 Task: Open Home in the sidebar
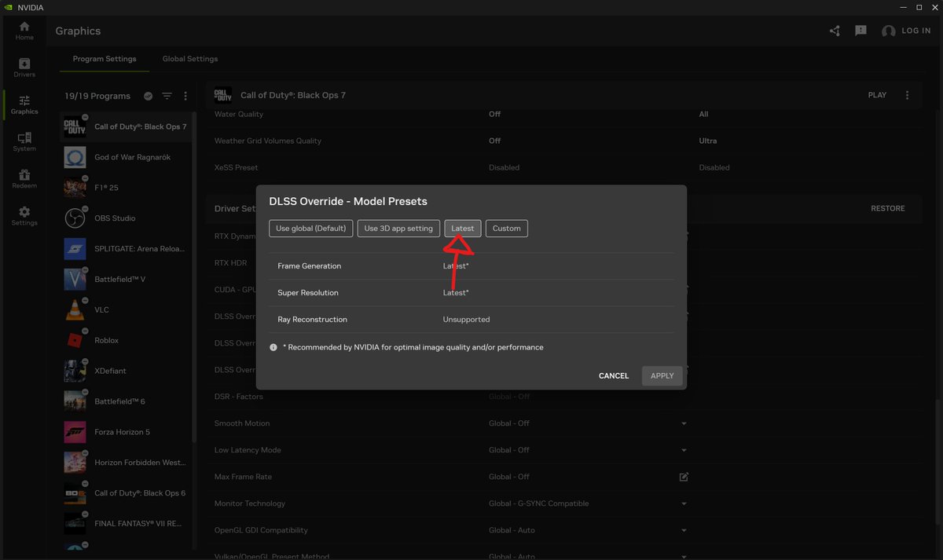click(x=24, y=31)
